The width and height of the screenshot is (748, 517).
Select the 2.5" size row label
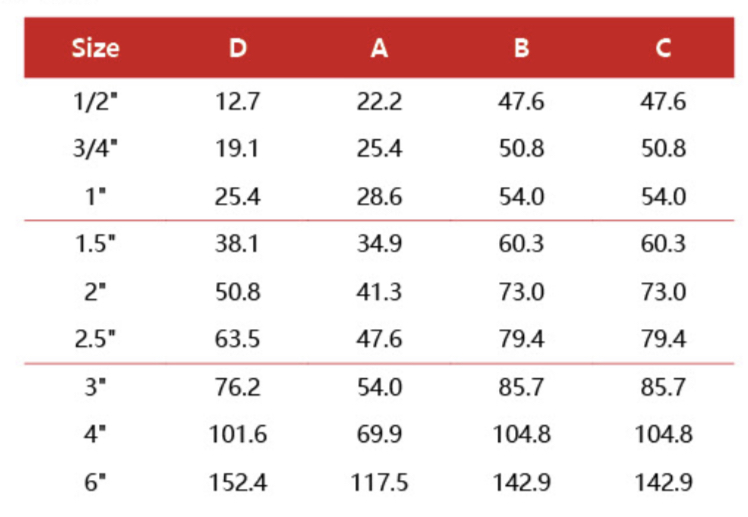pyautogui.click(x=96, y=339)
